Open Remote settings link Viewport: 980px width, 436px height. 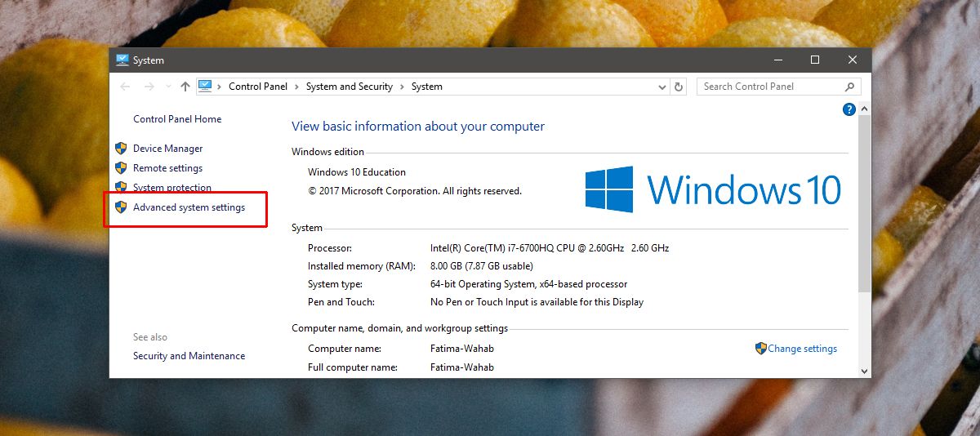point(167,168)
